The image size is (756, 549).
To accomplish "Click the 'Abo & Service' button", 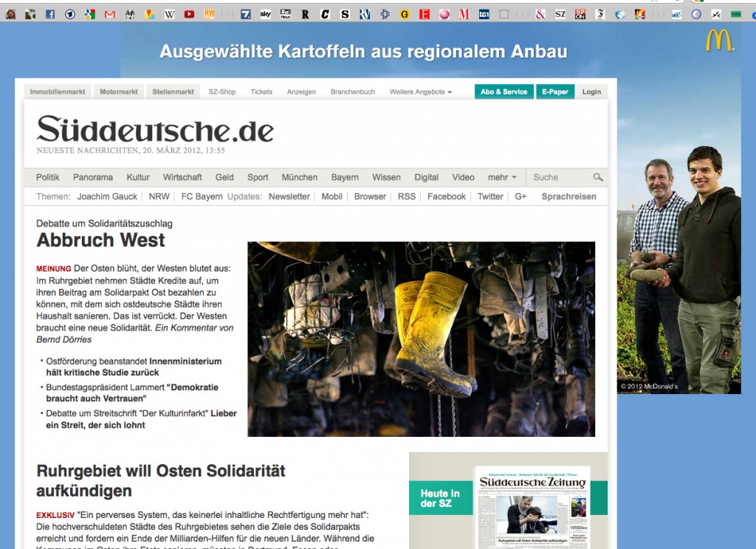I will tap(504, 91).
